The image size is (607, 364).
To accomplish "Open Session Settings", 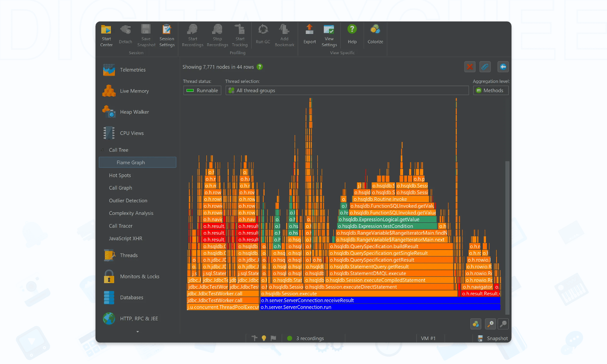I will 167,36.
